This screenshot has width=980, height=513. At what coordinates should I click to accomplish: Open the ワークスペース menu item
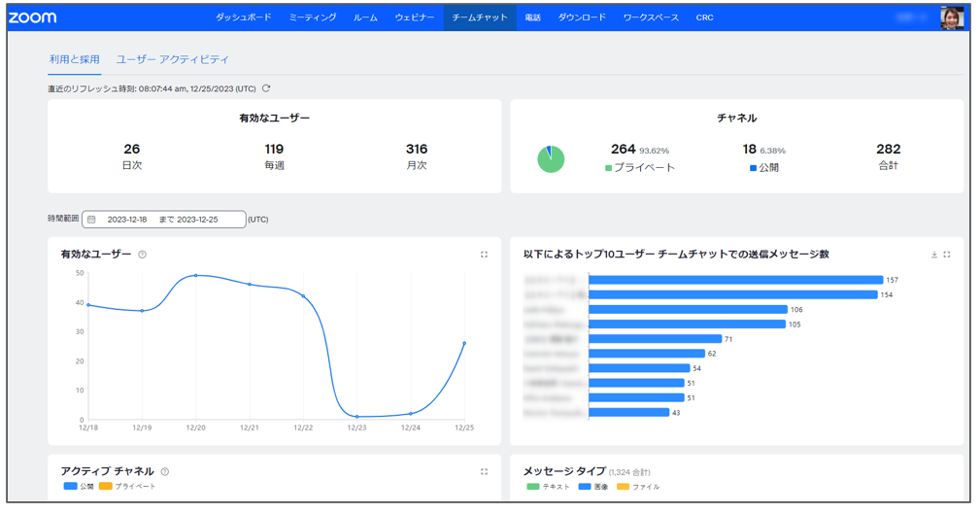click(651, 17)
